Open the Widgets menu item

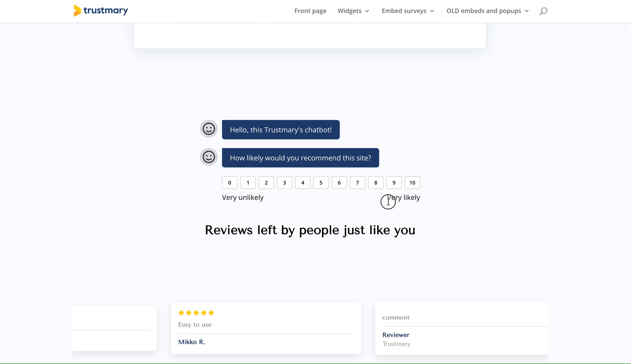click(350, 11)
